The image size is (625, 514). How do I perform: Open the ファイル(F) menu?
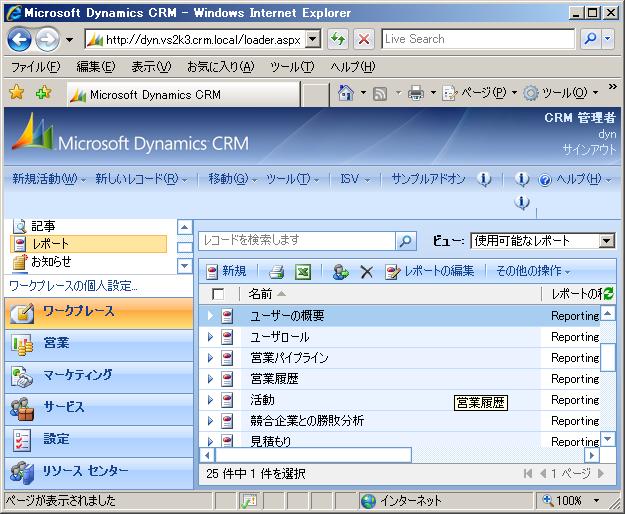tap(35, 67)
